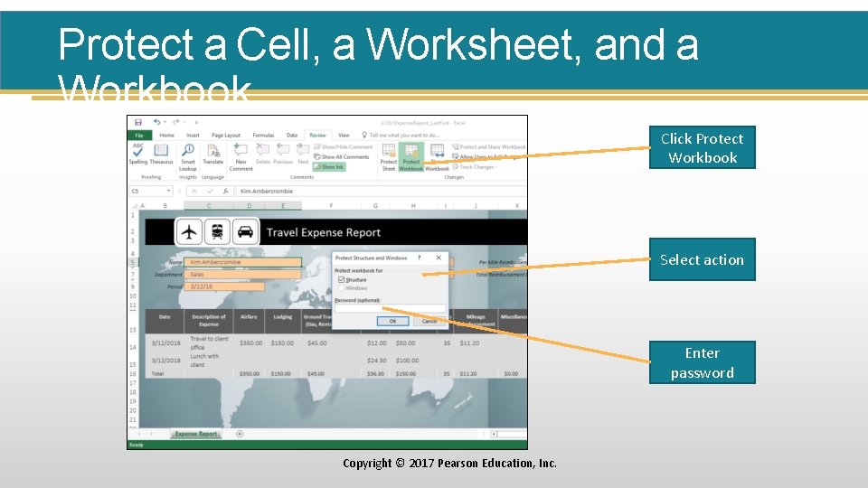This screenshot has width=868, height=488.
Task: Open Customize Quick Access Toolbar dropdown
Action: pos(196,122)
